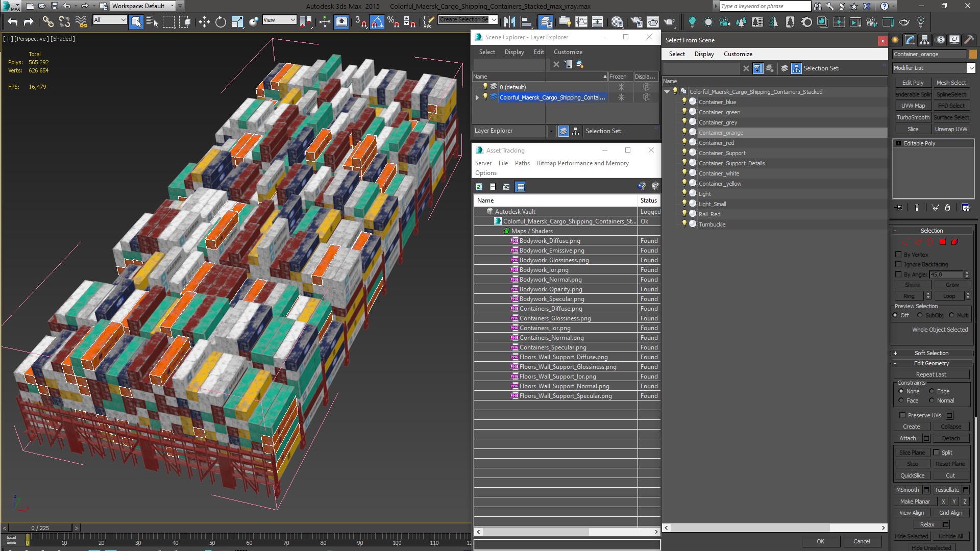
Task: Toggle the Angle Snap tool
Action: coord(377,21)
